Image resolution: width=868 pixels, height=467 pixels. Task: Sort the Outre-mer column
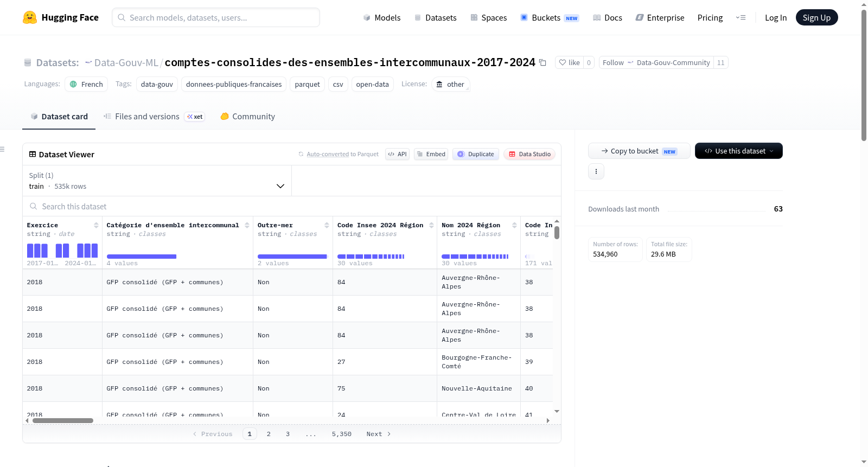[x=327, y=225]
